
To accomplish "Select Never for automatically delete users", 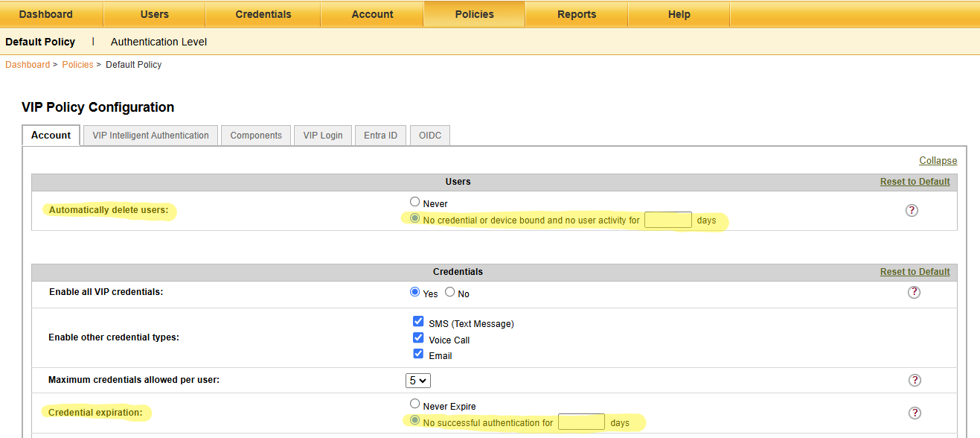I will (415, 202).
